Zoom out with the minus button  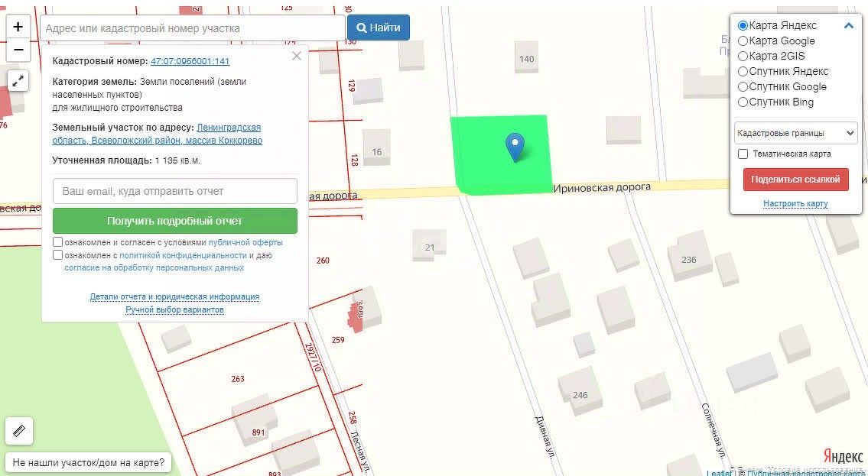tap(18, 50)
